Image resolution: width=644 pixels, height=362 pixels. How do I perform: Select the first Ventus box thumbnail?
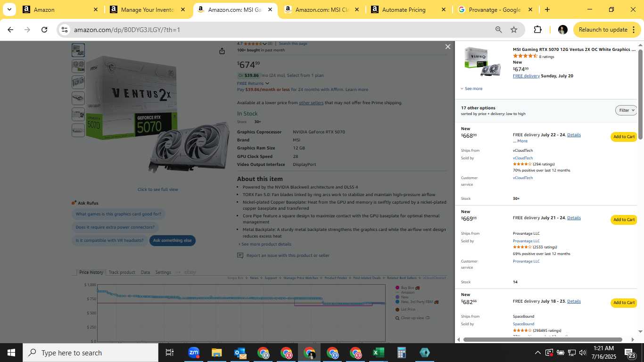[x=78, y=50]
